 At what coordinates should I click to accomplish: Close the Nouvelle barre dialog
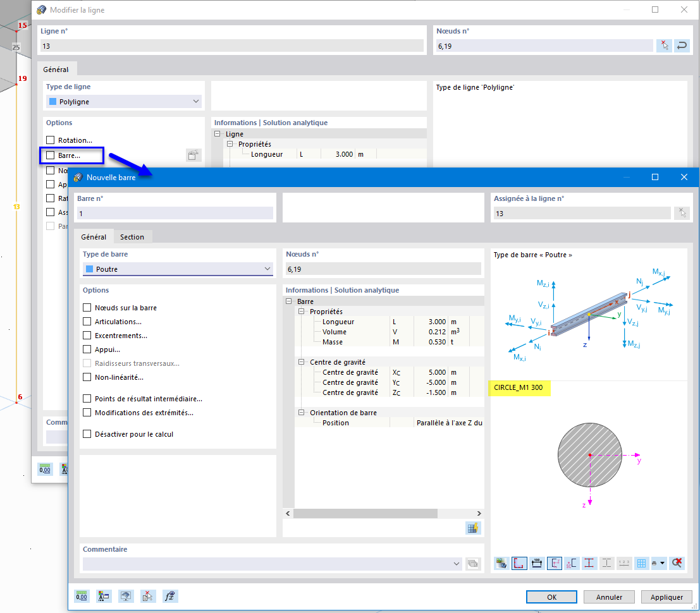[684, 177]
